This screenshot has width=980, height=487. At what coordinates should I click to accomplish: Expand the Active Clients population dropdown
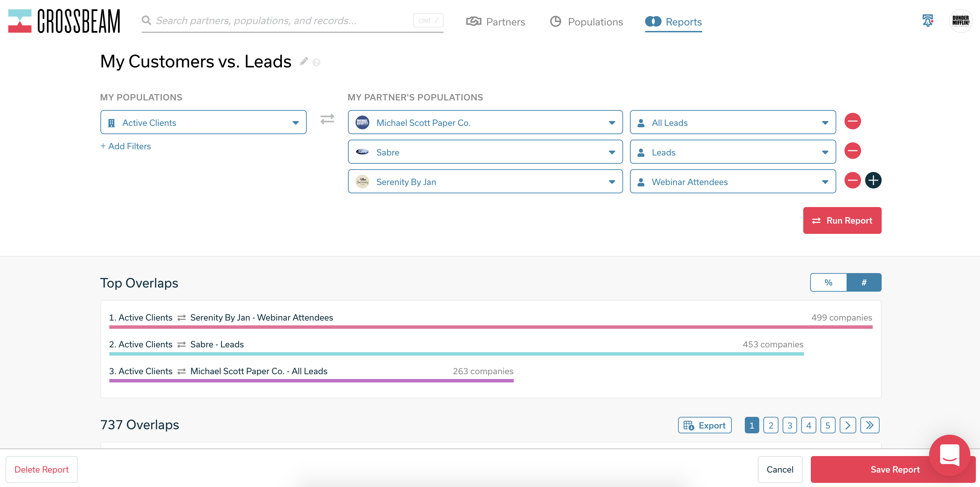(203, 122)
